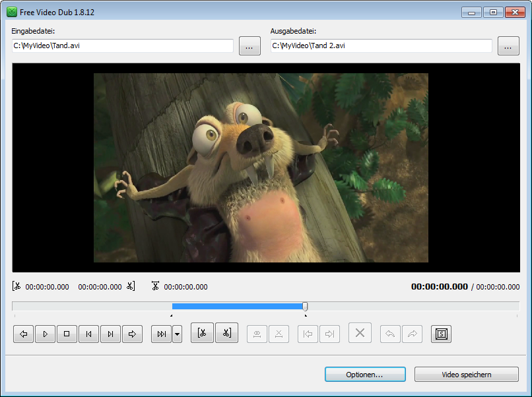Viewport: 532px width, 397px height.
Task: Open the dropdown arrow beside fast-forward button
Action: 177,334
